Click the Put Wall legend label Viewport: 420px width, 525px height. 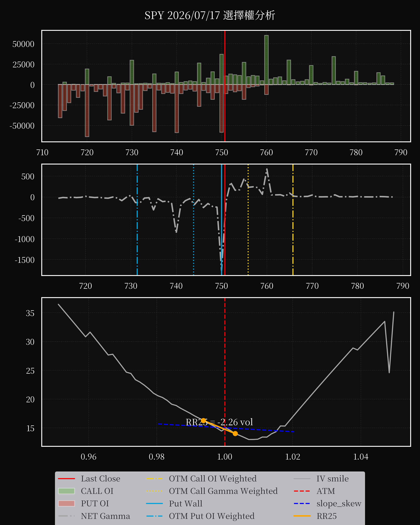coord(185,503)
